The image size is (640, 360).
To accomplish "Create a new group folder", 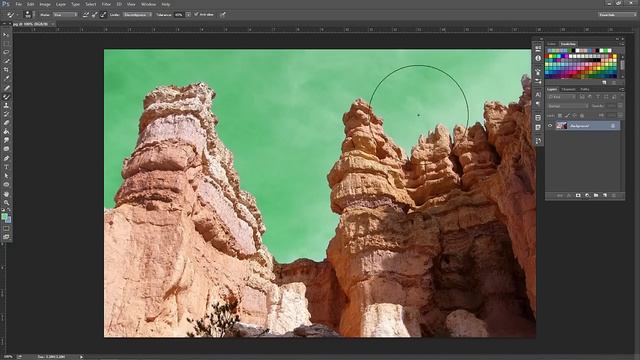I will [x=596, y=196].
